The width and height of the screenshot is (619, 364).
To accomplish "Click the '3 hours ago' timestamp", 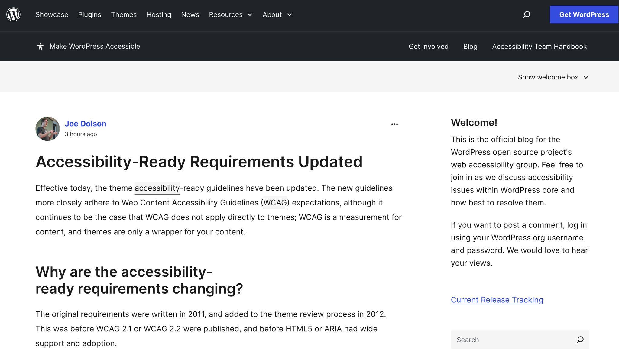I will (x=81, y=134).
